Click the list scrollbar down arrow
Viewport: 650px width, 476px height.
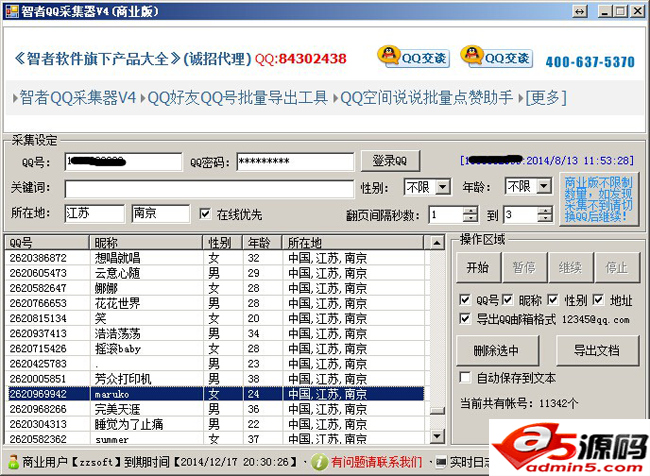click(437, 436)
